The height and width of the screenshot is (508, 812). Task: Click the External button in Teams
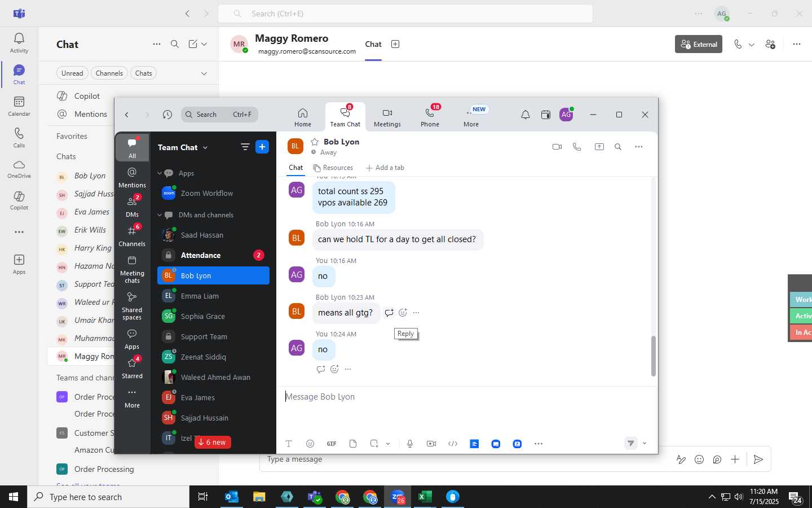699,44
